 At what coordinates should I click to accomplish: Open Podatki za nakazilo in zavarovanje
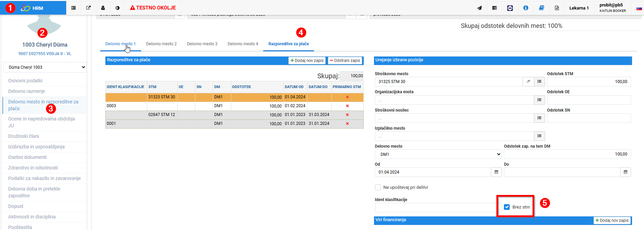tap(45, 178)
